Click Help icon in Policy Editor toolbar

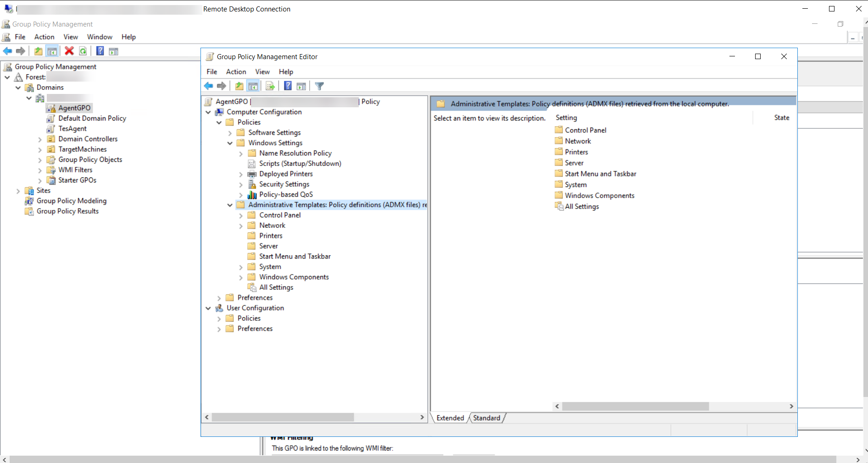point(288,86)
